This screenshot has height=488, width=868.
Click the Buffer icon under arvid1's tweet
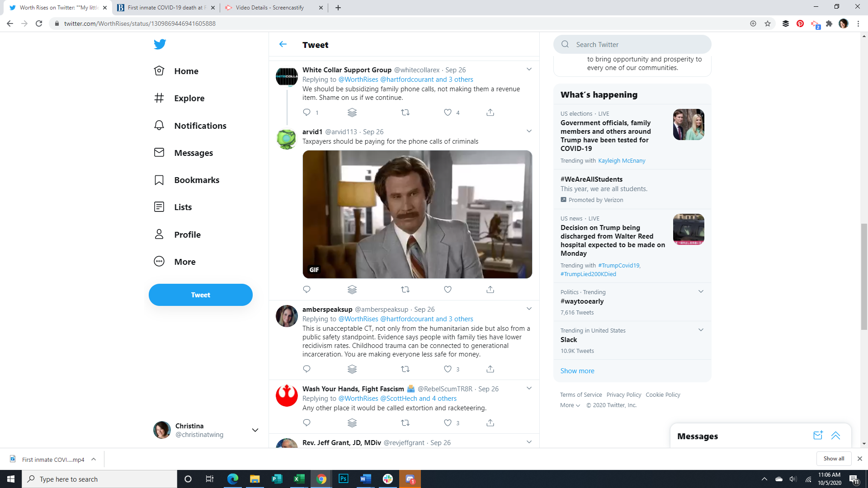[352, 289]
